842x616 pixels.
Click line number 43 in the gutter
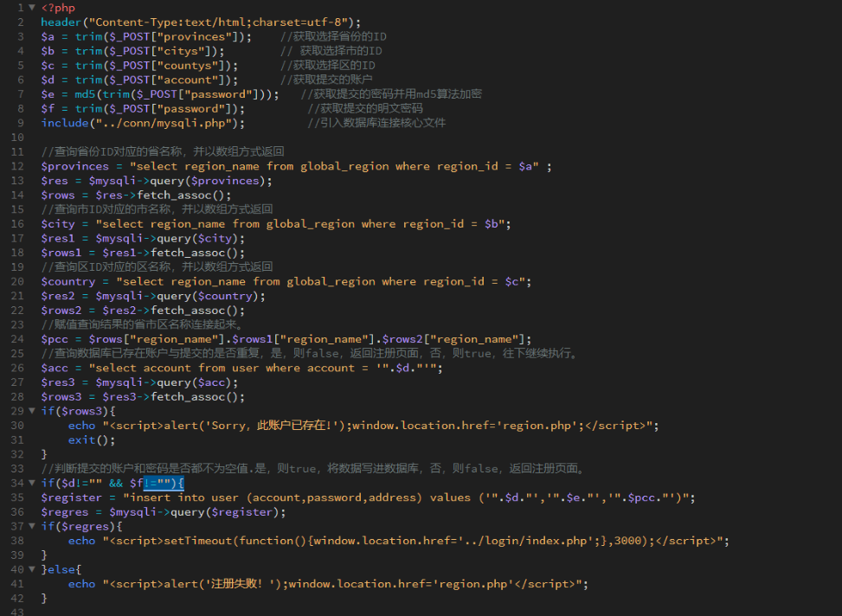point(17,612)
